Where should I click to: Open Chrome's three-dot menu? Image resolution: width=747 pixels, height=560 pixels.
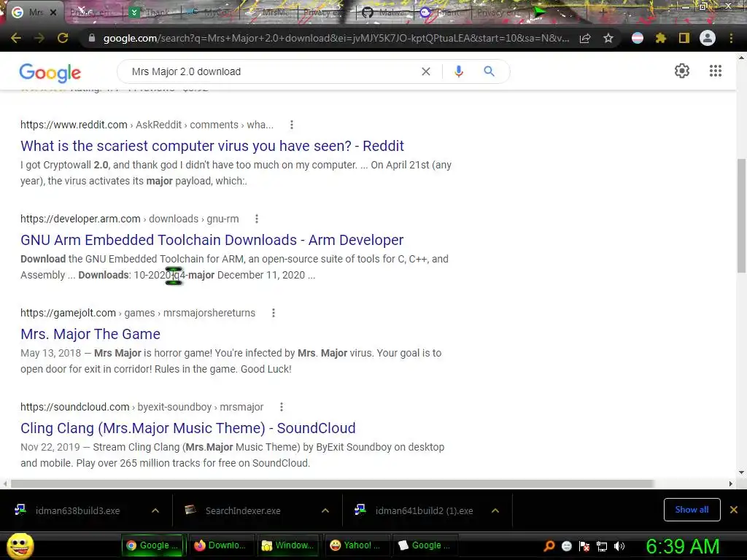731,38
